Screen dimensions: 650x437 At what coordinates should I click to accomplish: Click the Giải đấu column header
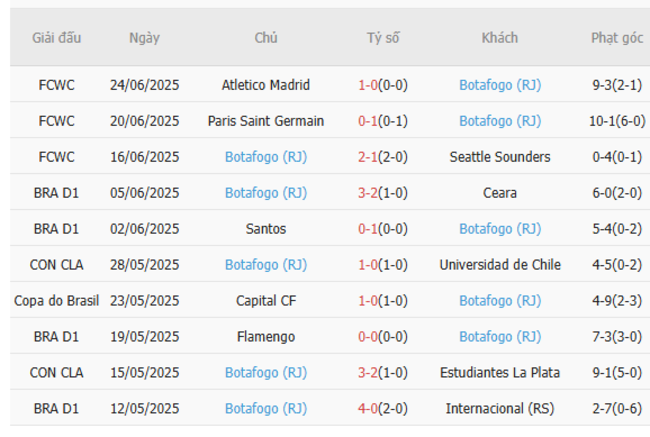56,38
